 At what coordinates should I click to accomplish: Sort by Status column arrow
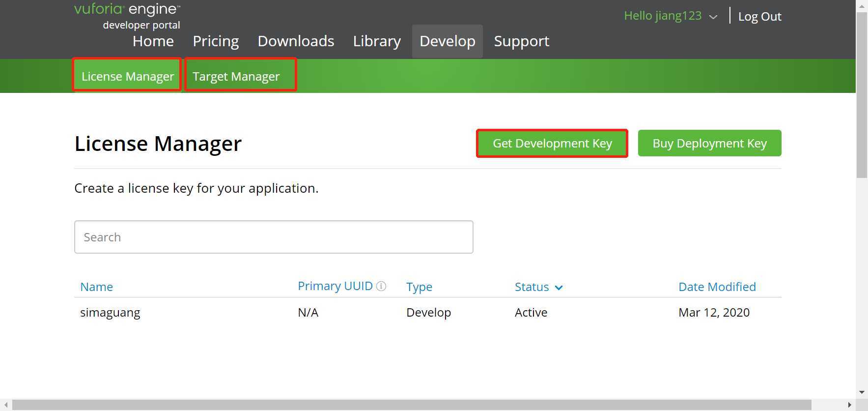559,288
